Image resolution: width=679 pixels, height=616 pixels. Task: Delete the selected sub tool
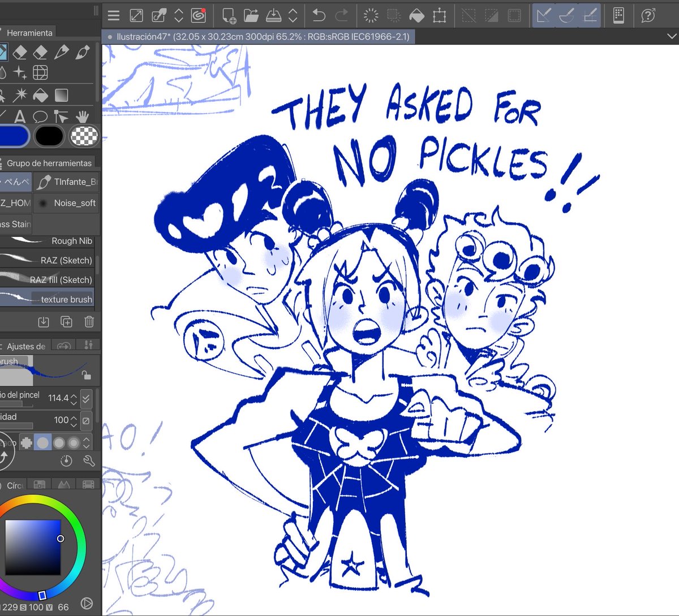point(89,322)
